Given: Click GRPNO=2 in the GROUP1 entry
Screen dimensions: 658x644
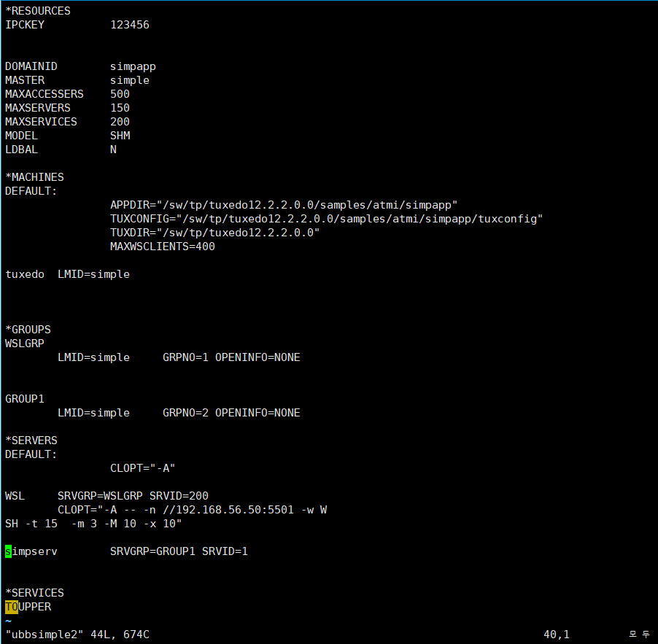Looking at the screenshot, I should click(x=185, y=412).
